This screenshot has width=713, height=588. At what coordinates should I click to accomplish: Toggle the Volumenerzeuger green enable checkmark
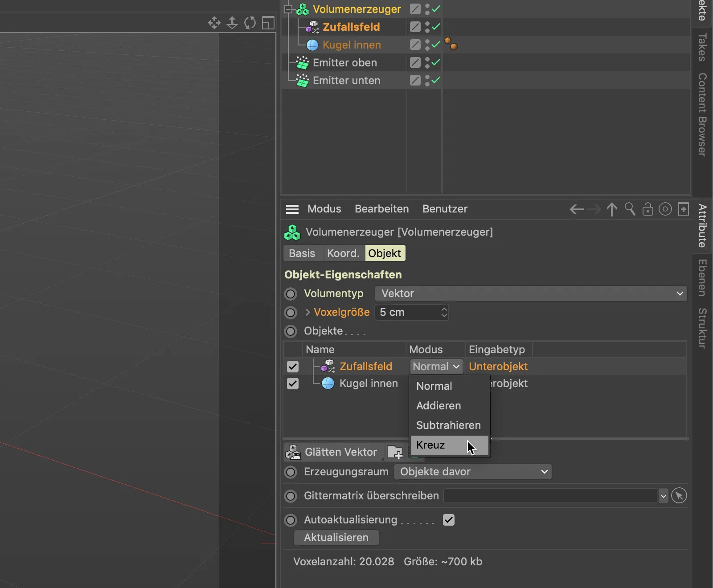tap(436, 8)
